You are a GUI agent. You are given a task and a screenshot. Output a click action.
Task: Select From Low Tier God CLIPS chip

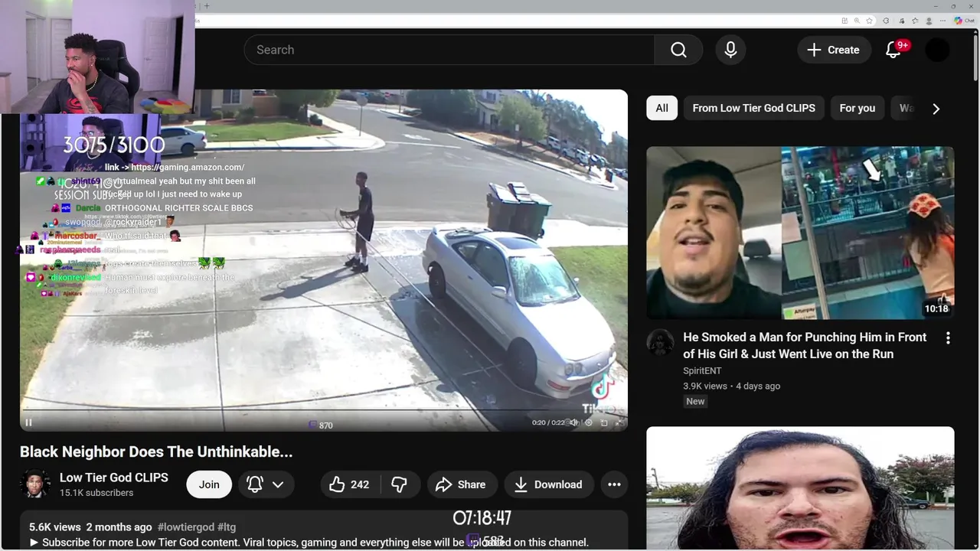pyautogui.click(x=753, y=108)
